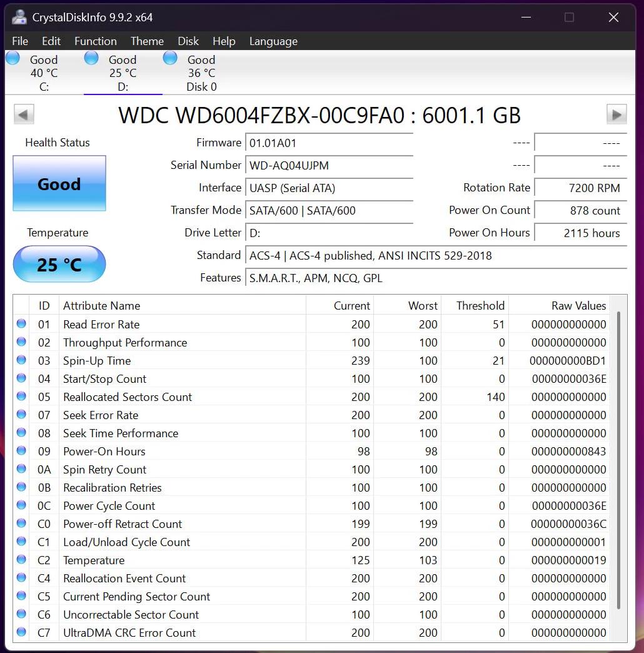Click the 25 °C temperature button
This screenshot has width=644, height=653.
[x=59, y=264]
